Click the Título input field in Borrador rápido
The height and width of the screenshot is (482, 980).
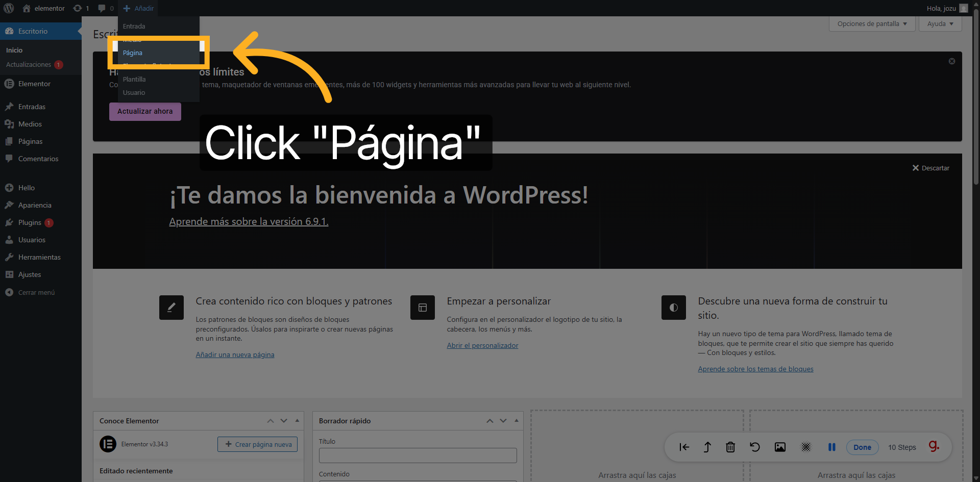click(417, 455)
